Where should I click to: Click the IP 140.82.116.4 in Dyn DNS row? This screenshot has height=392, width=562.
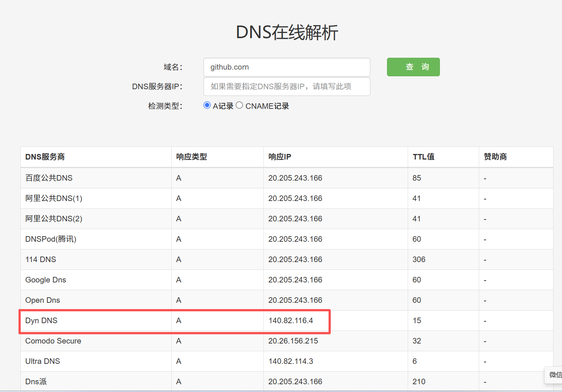pyautogui.click(x=290, y=321)
